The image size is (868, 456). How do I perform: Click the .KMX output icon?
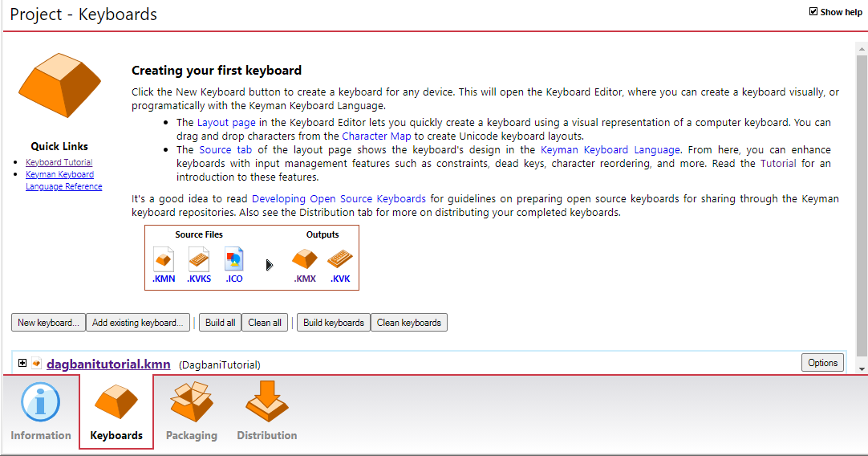305,259
